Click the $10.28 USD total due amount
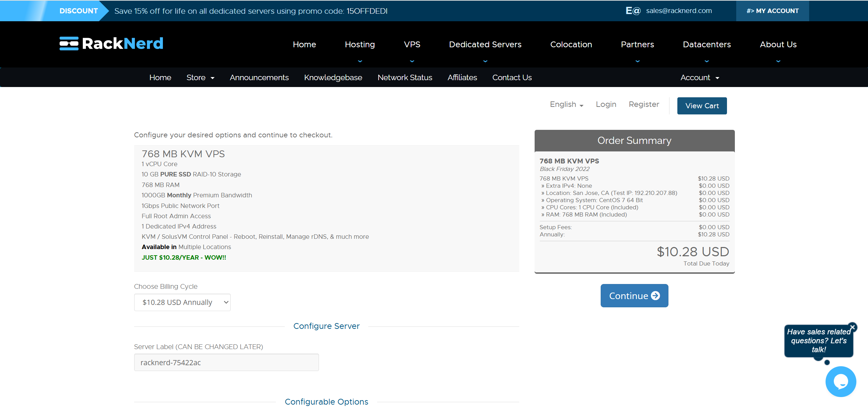 [x=693, y=252]
